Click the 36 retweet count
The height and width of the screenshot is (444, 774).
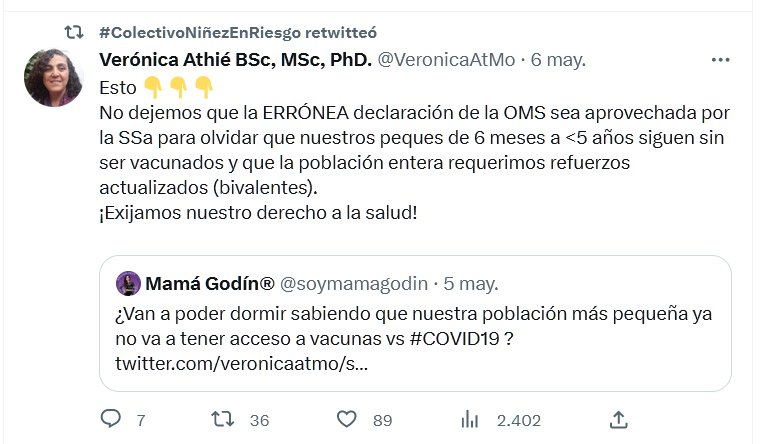coord(259,421)
